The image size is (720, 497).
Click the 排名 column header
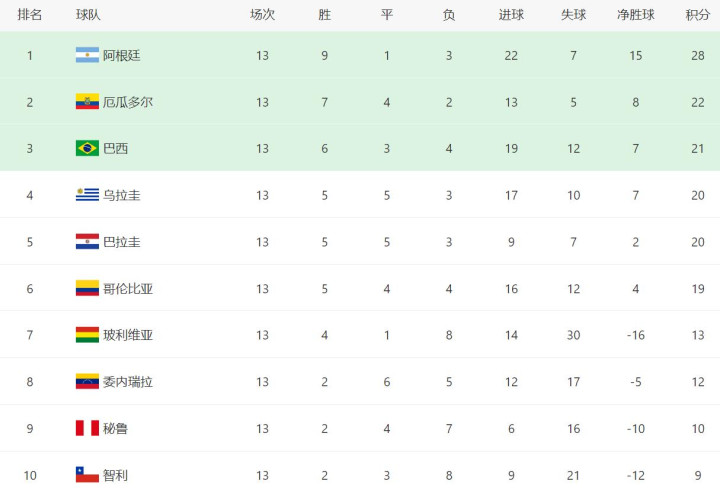(x=30, y=15)
